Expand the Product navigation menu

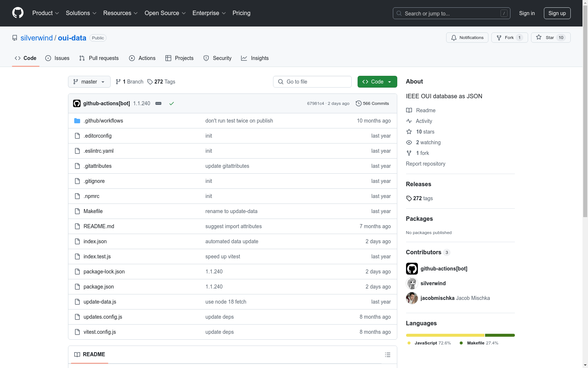[46, 13]
